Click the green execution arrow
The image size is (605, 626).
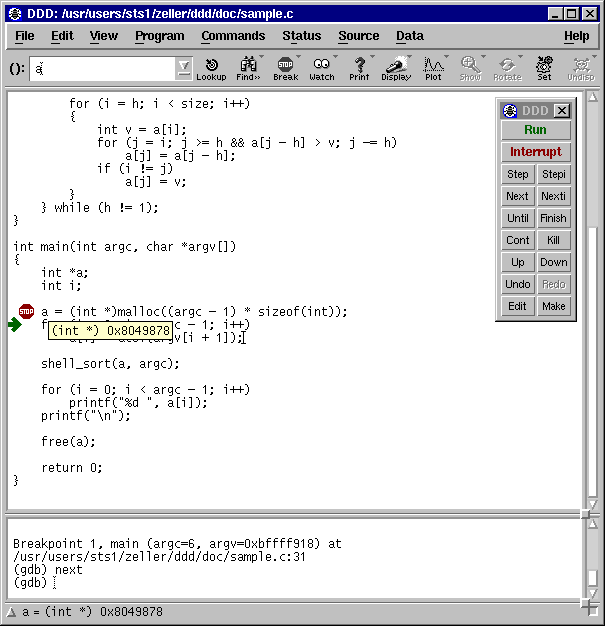click(x=15, y=325)
